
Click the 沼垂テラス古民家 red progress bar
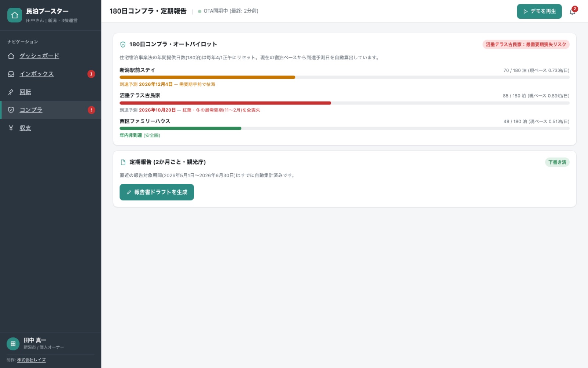tap(225, 103)
